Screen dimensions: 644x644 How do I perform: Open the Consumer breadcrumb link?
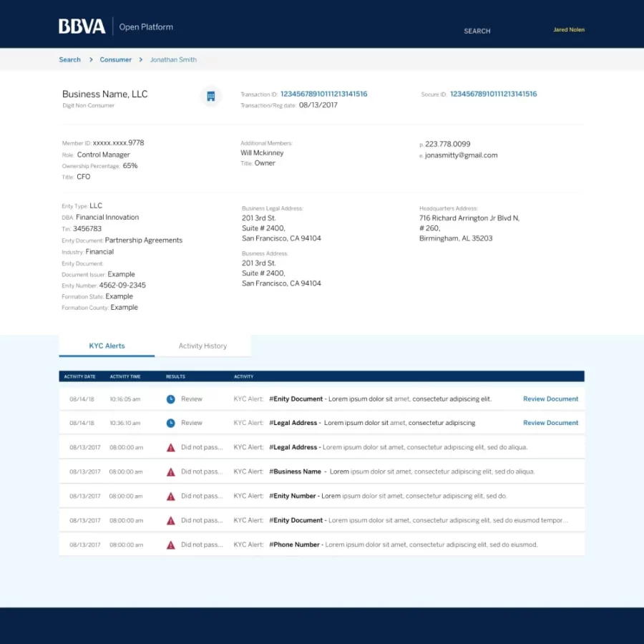pos(115,59)
